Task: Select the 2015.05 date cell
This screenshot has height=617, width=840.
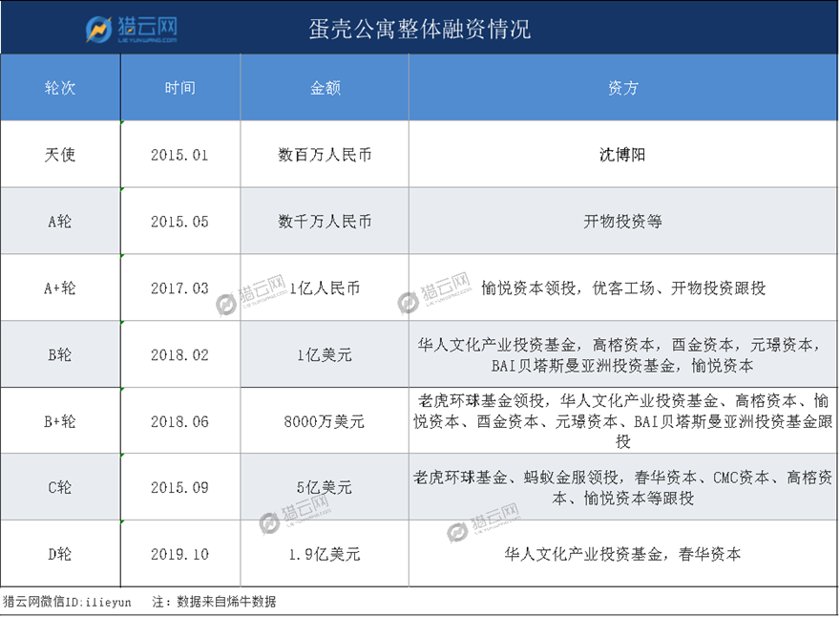Action: 180,221
